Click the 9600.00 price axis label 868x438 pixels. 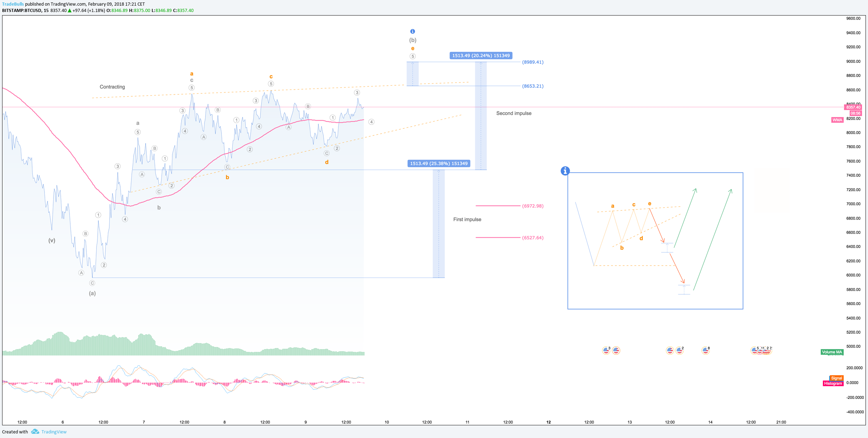pyautogui.click(x=853, y=18)
